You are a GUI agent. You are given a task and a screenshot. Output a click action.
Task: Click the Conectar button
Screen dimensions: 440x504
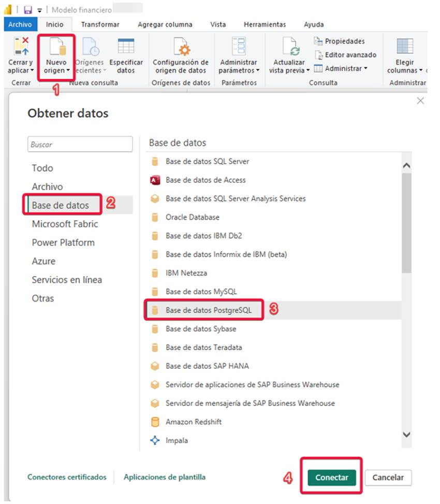coord(332,478)
